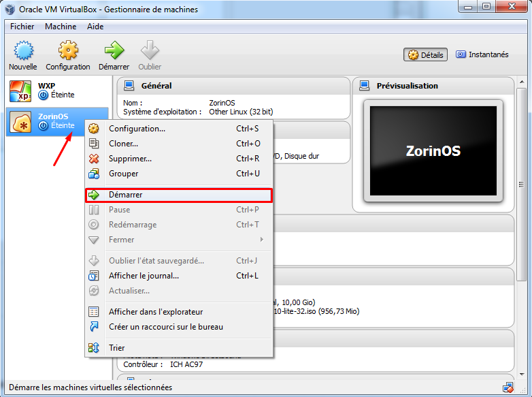Click the monitor icon in Général header
Image resolution: width=532 pixels, height=397 pixels.
tap(129, 86)
